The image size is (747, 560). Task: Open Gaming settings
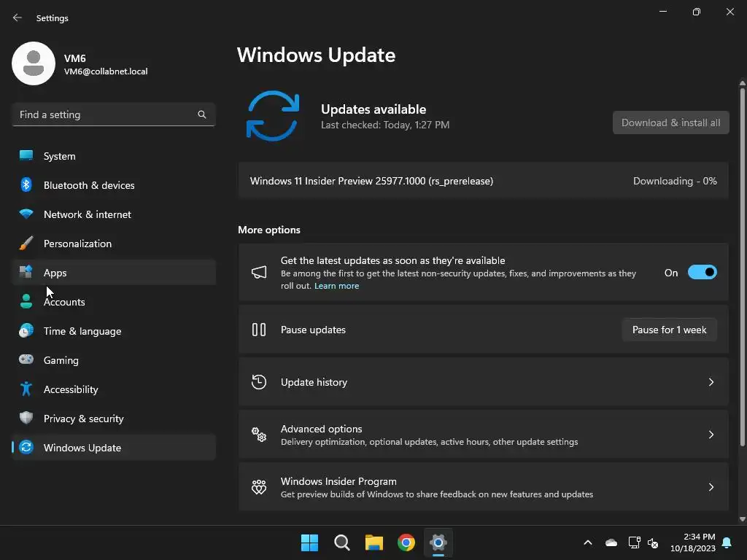(x=114, y=360)
